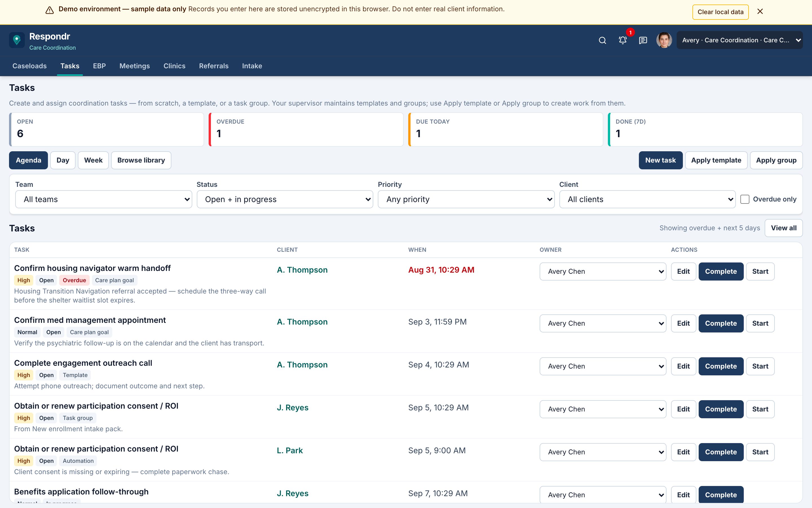Open Browse library
The width and height of the screenshot is (812, 508).
point(141,160)
